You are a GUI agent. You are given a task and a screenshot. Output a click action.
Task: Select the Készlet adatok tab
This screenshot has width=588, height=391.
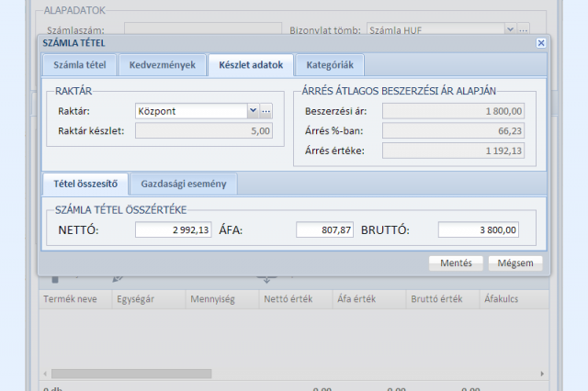[x=250, y=65]
